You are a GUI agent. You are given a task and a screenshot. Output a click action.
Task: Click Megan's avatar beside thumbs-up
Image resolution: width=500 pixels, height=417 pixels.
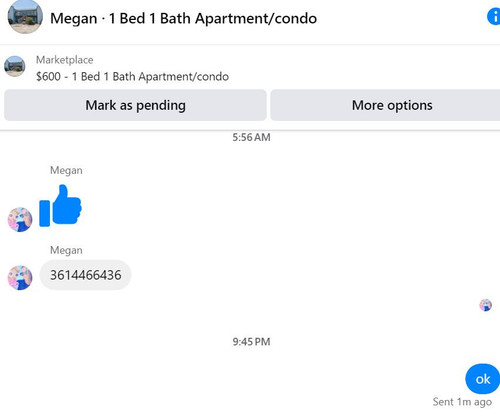click(x=20, y=220)
